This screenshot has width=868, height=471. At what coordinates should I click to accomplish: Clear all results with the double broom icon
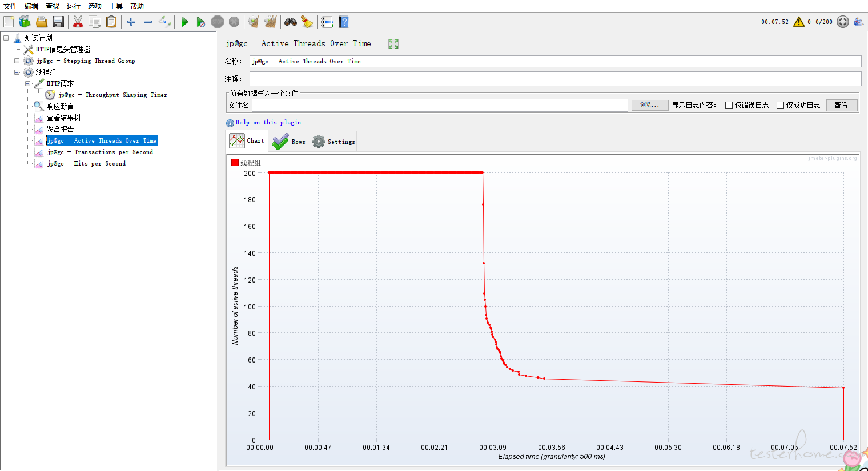pos(271,22)
